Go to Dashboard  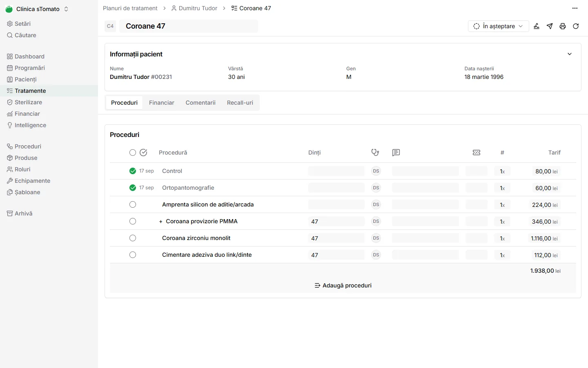coord(26,56)
